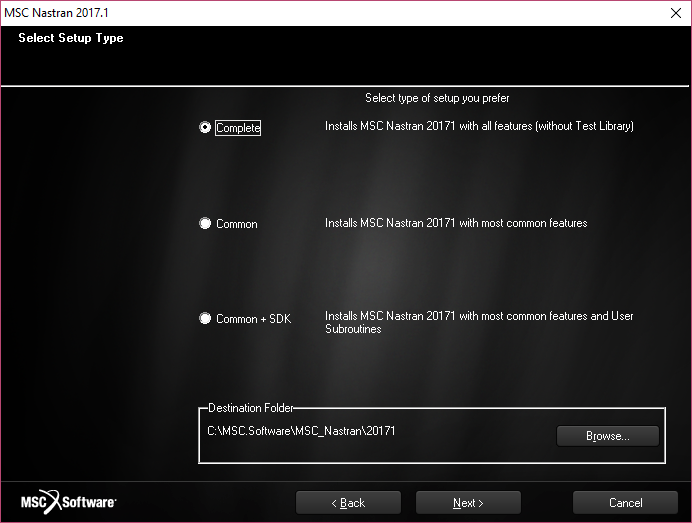Click the MSC Software logo
This screenshot has height=523, width=692.
[68, 502]
